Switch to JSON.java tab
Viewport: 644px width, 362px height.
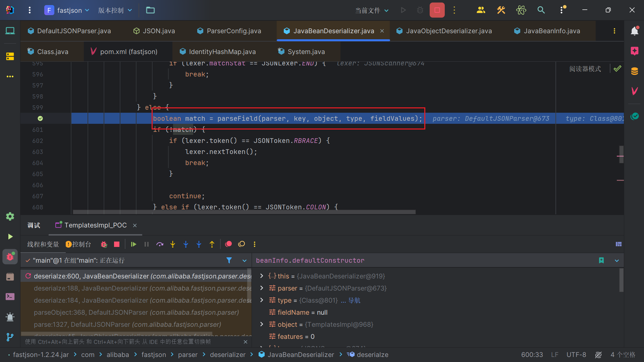coord(154,31)
